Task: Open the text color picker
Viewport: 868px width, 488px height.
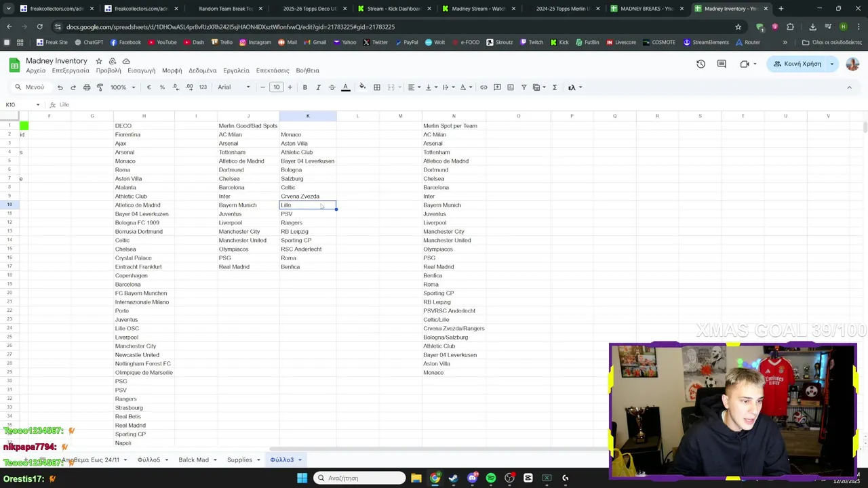Action: point(345,87)
